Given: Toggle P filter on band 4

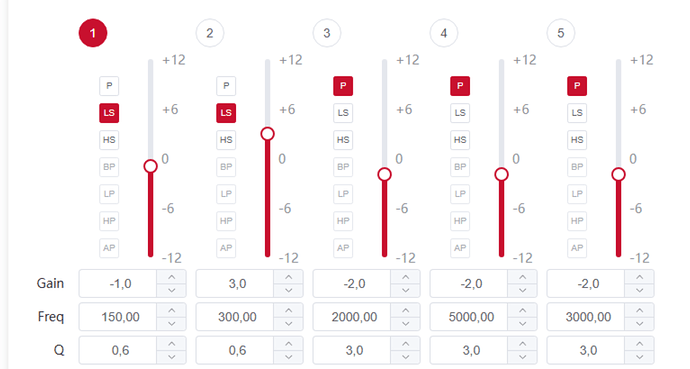Looking at the screenshot, I should coord(460,86).
